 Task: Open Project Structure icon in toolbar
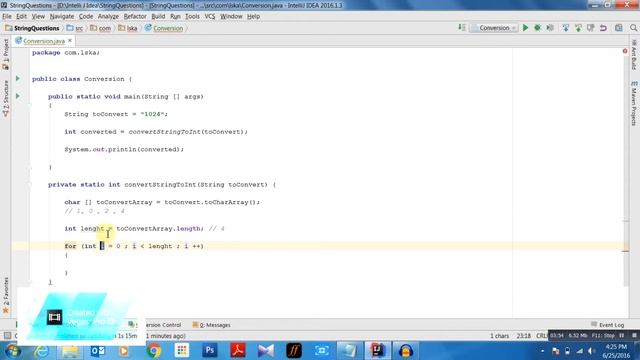619,28
